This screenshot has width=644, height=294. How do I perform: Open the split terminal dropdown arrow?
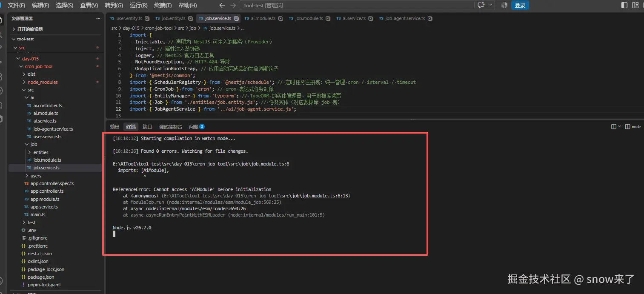619,127
